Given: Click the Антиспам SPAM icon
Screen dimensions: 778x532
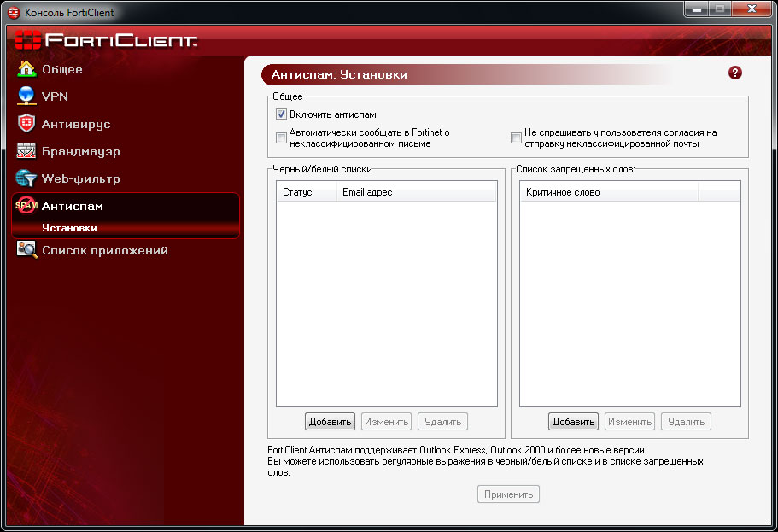Looking at the screenshot, I should coord(26,205).
